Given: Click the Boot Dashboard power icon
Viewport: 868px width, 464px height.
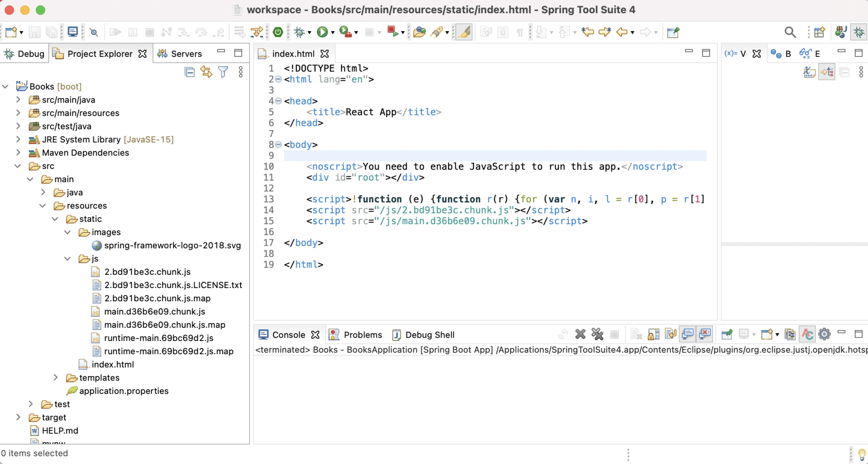Looking at the screenshot, I should [x=278, y=32].
